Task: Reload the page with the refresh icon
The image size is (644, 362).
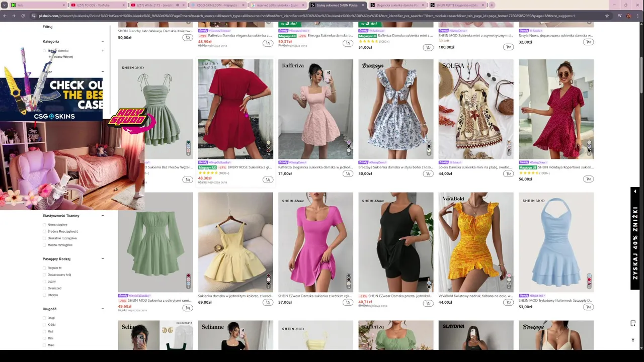Action: pyautogui.click(x=23, y=16)
